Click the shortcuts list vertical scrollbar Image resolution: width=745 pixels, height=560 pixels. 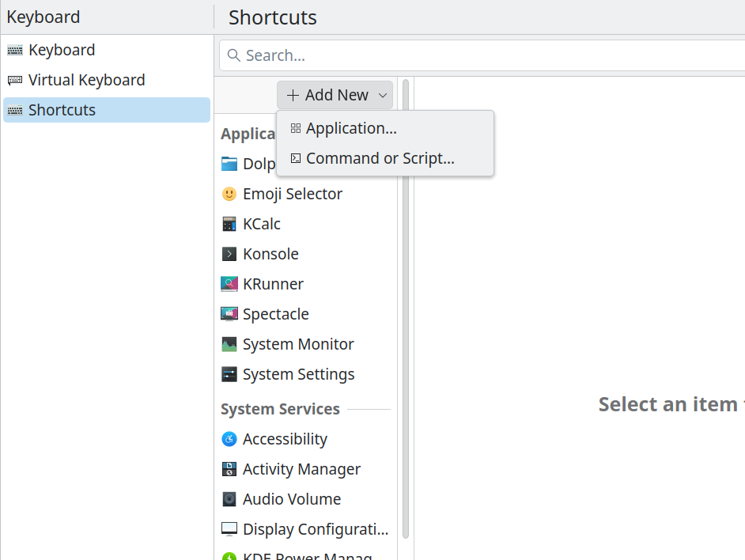[405, 309]
